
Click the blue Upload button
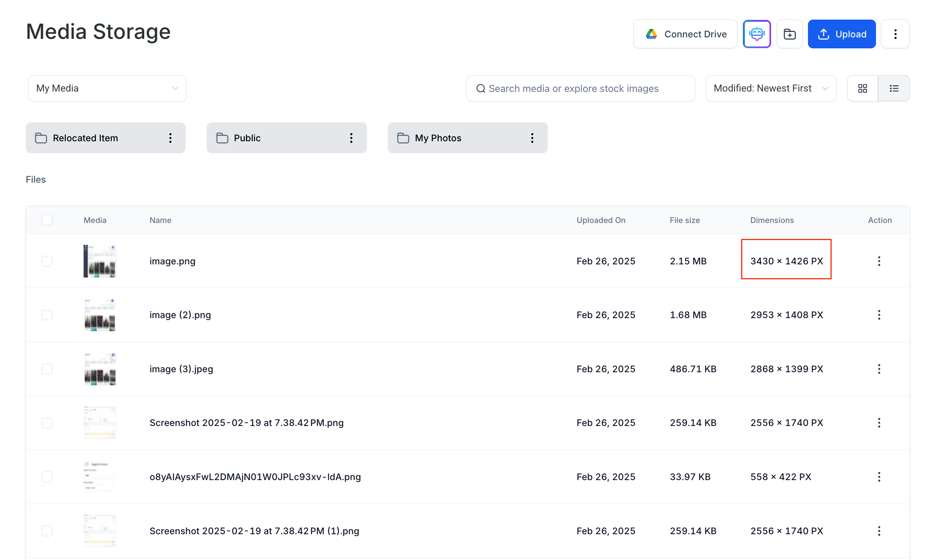pyautogui.click(x=841, y=34)
